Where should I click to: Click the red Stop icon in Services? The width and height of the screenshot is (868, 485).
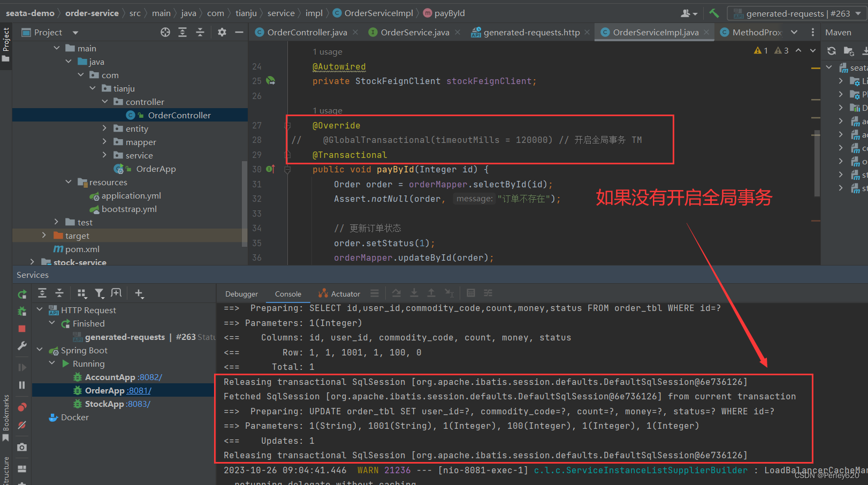tap(22, 328)
